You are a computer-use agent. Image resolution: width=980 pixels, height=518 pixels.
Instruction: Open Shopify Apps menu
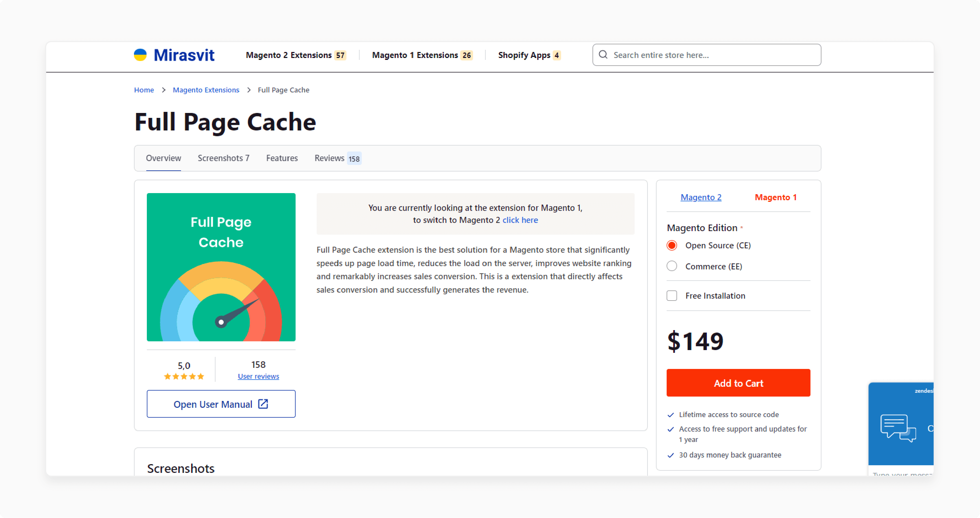[529, 55]
